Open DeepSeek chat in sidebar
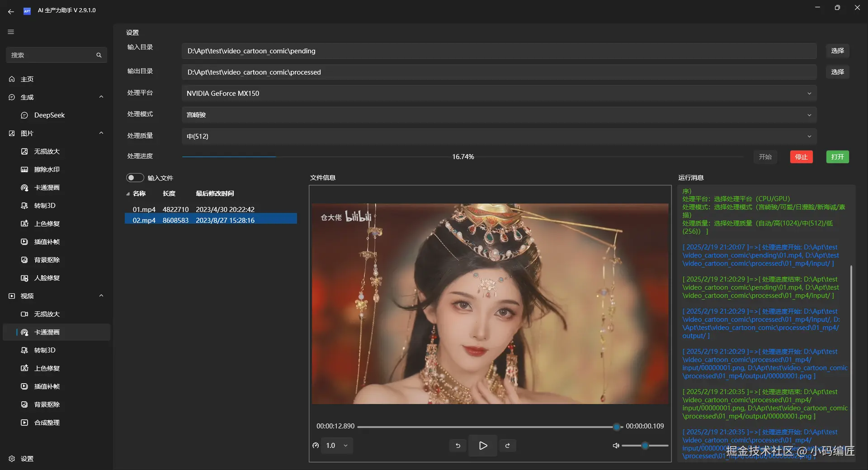The width and height of the screenshot is (868, 470). [49, 115]
